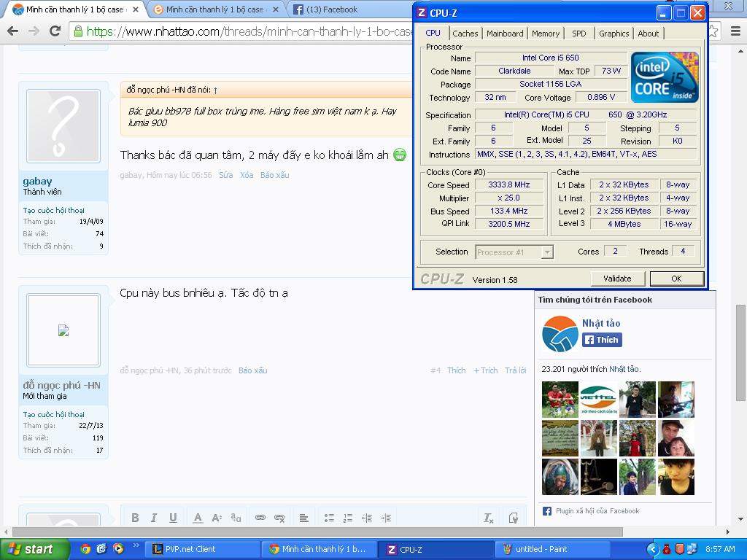Viewport: 747px width, 560px height.
Task: Click the page's horizontal scrollbar thumb
Action: tap(317, 532)
